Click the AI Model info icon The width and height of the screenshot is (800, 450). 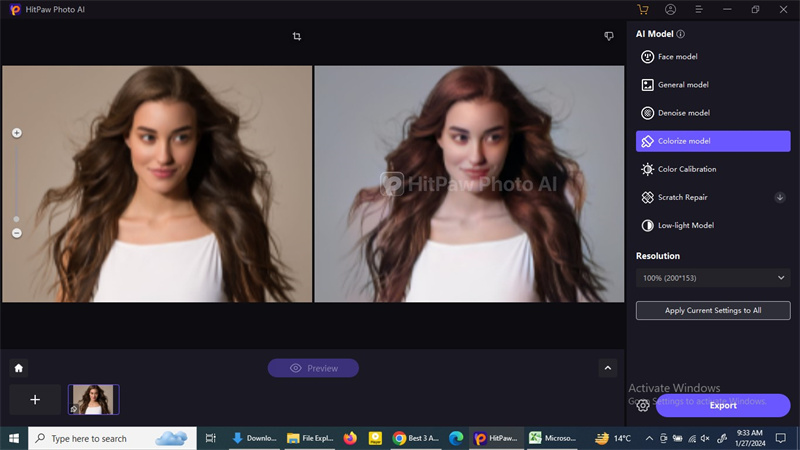681,34
